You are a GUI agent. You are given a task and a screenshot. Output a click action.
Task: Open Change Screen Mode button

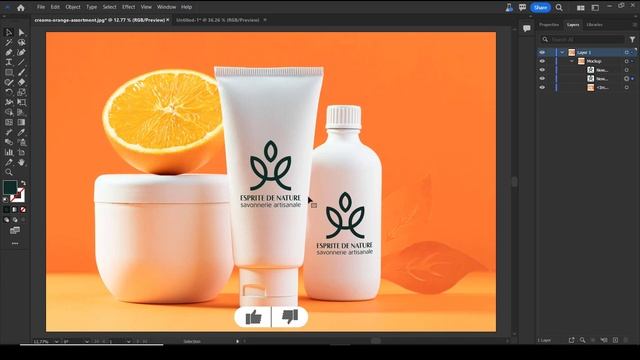pos(15,231)
